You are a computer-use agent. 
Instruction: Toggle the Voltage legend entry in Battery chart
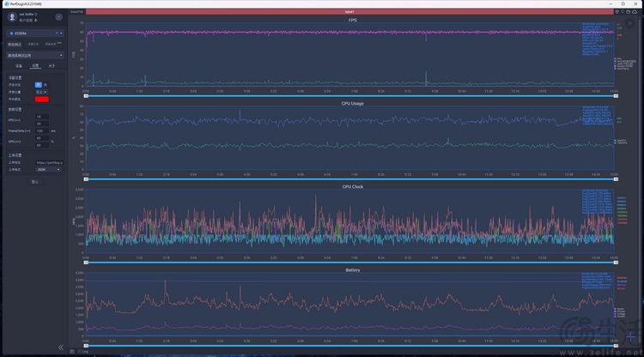619,314
